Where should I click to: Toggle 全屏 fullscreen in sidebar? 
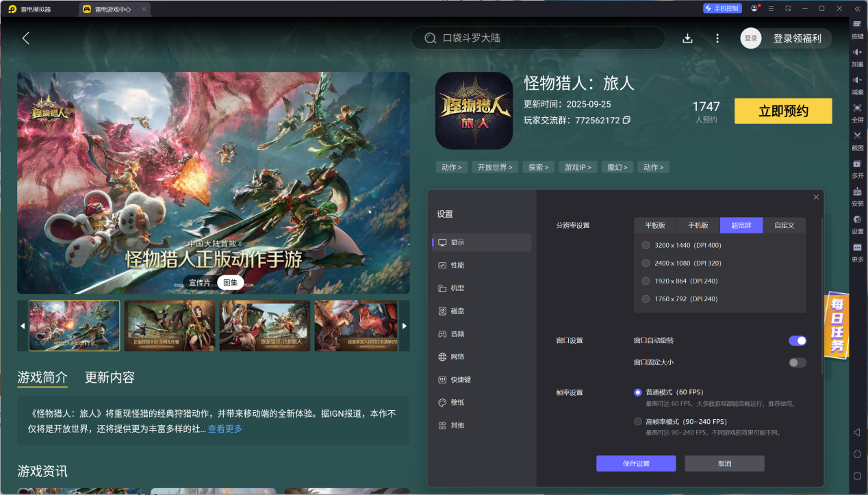pyautogui.click(x=857, y=113)
